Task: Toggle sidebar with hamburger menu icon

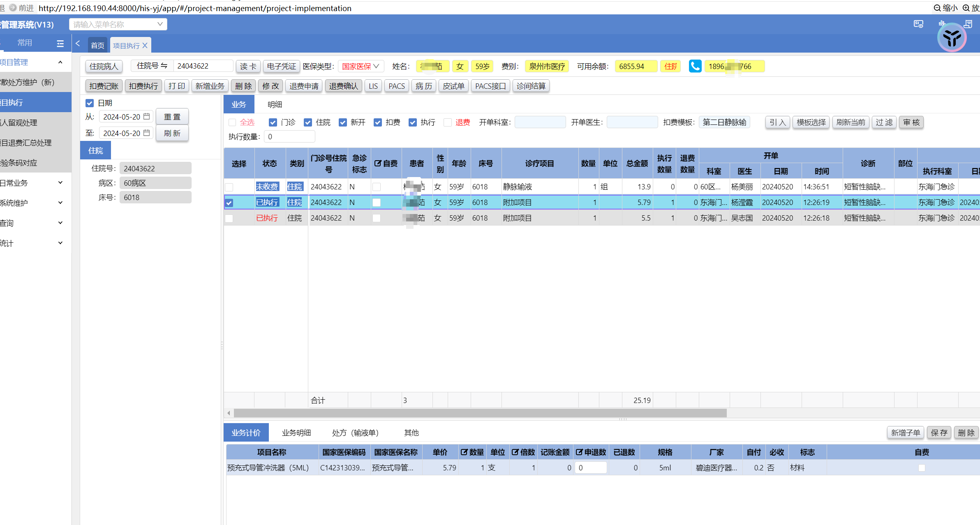Action: tap(60, 43)
